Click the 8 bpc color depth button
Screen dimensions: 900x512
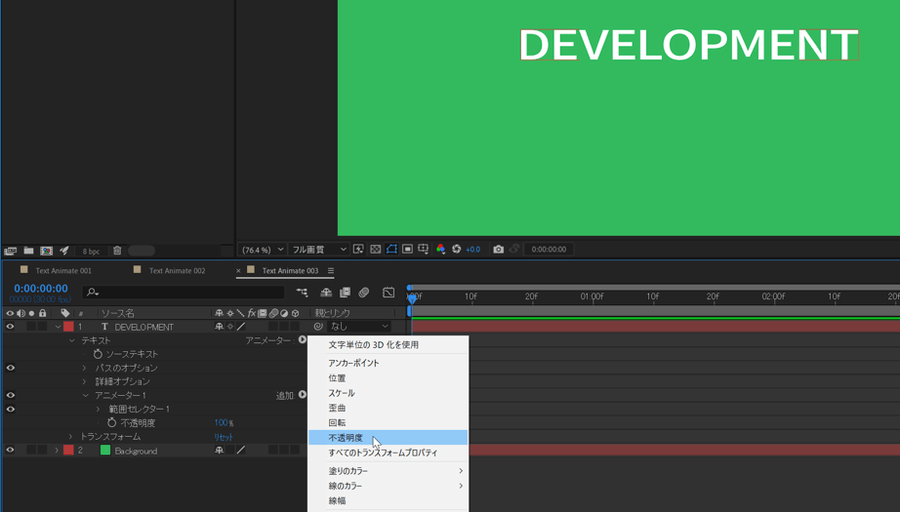pos(91,250)
